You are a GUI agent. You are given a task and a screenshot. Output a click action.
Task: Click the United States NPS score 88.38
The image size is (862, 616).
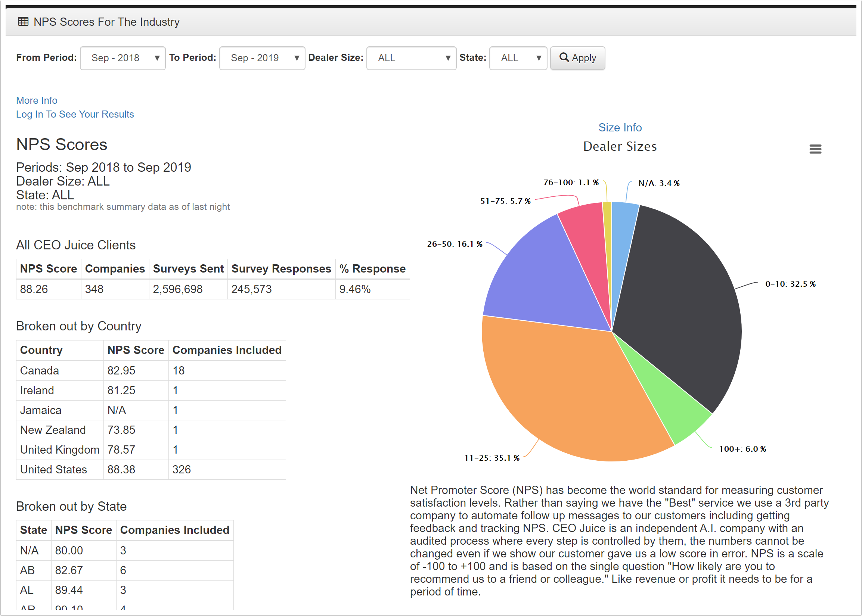coord(121,469)
